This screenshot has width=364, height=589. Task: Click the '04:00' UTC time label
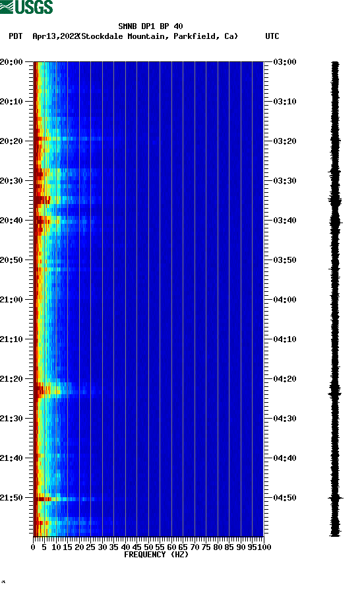click(x=285, y=299)
